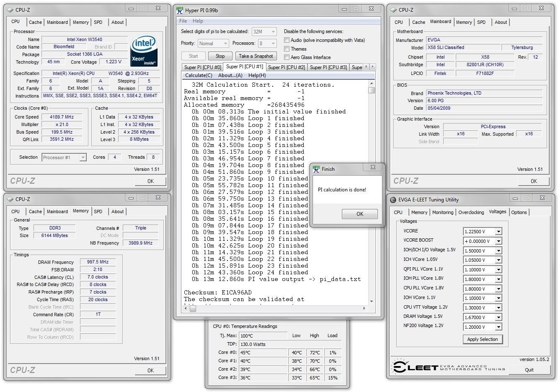Click EVGA E-LEET title bar icon
The image size is (558, 392).
393,200
